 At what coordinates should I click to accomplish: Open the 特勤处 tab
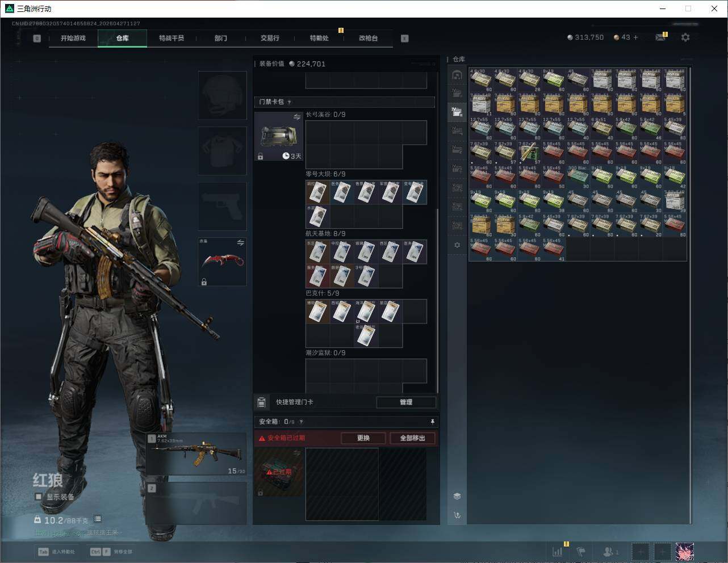319,38
